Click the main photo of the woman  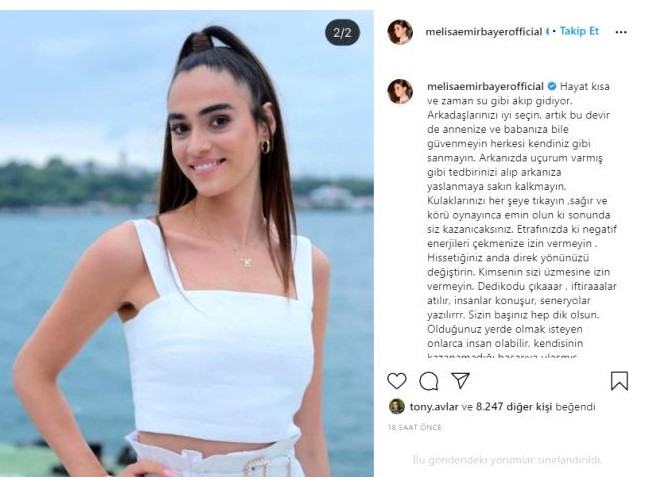[x=187, y=244]
